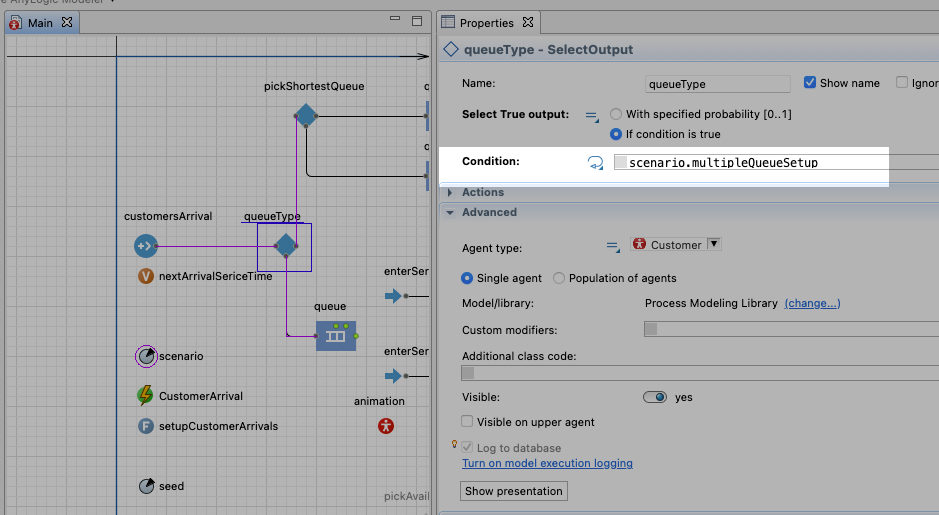Viewport: 939px width, 515px height.
Task: Select With specified probability radio option
Action: [616, 114]
